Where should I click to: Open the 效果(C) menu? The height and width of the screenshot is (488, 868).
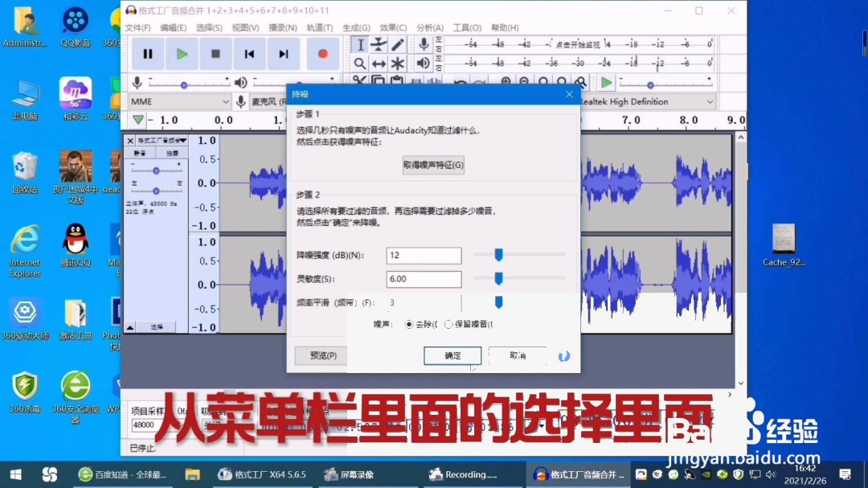393,27
